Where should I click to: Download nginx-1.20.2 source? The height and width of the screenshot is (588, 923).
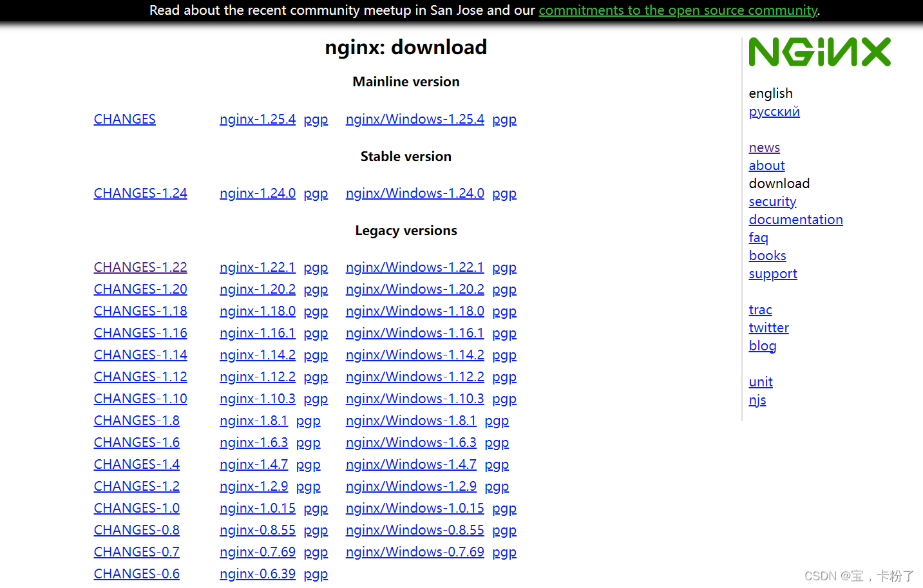pos(258,289)
